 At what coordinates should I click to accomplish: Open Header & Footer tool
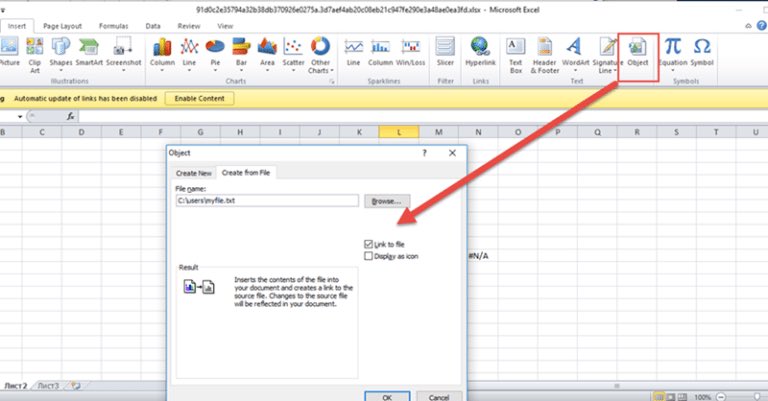(x=545, y=55)
